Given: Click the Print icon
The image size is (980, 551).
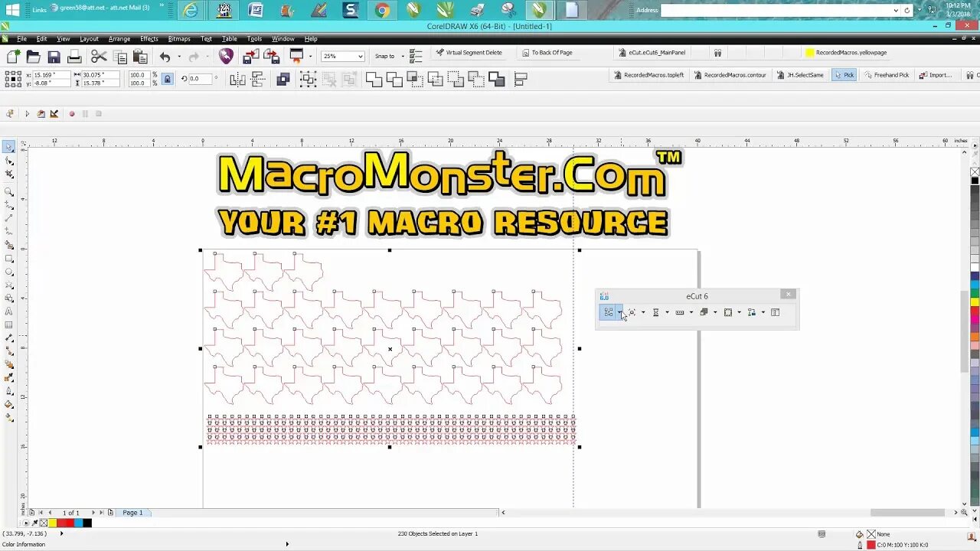Looking at the screenshot, I should click(x=74, y=56).
